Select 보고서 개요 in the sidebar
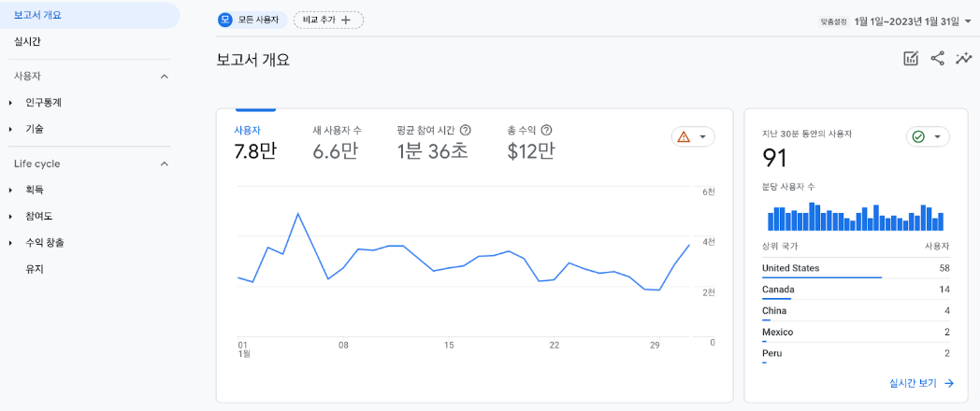Viewport: 980px width, 411px height. [37, 15]
